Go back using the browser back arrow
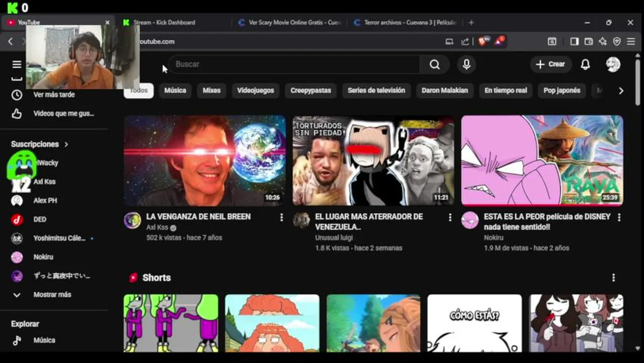Image resolution: width=644 pixels, height=363 pixels. pos(10,41)
